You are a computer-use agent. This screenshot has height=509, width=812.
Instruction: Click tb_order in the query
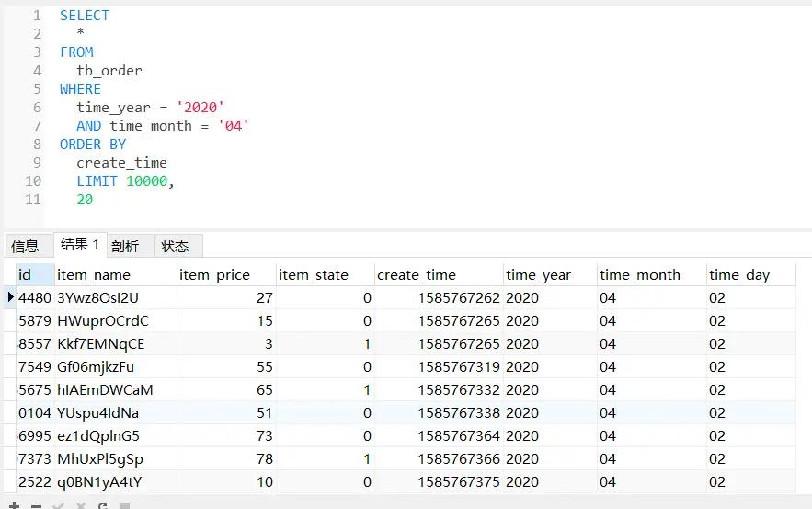point(109,71)
